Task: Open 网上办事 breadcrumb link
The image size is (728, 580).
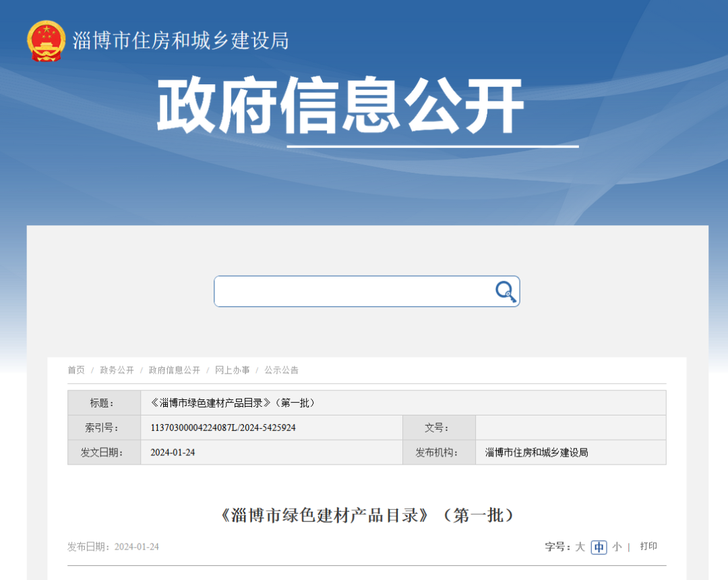Action: click(232, 370)
